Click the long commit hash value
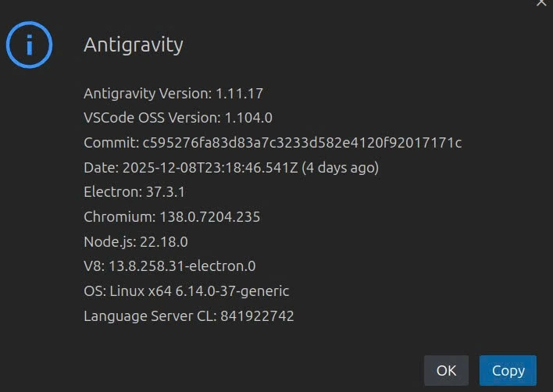 pyautogui.click(x=301, y=142)
